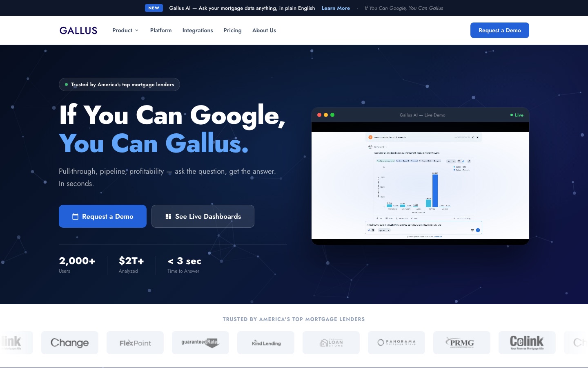Click the Trusted by America's top mortgage lenders pill
The image size is (588, 368).
[x=119, y=84]
